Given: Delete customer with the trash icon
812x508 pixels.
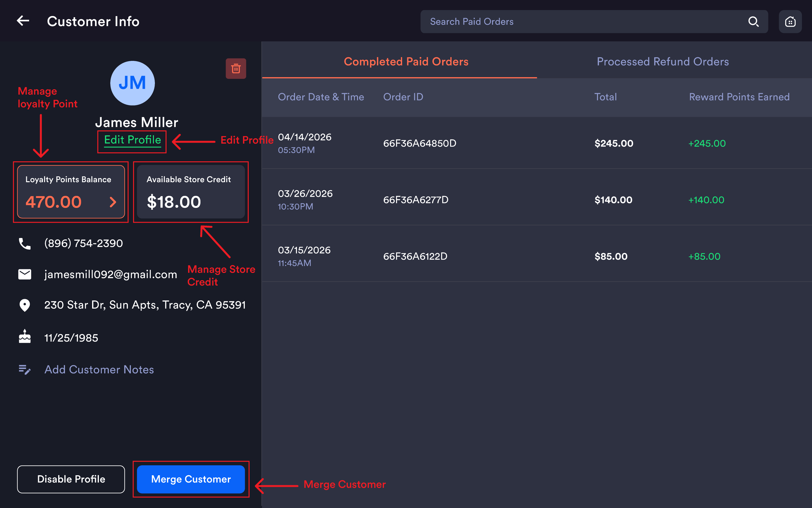Looking at the screenshot, I should [x=236, y=69].
